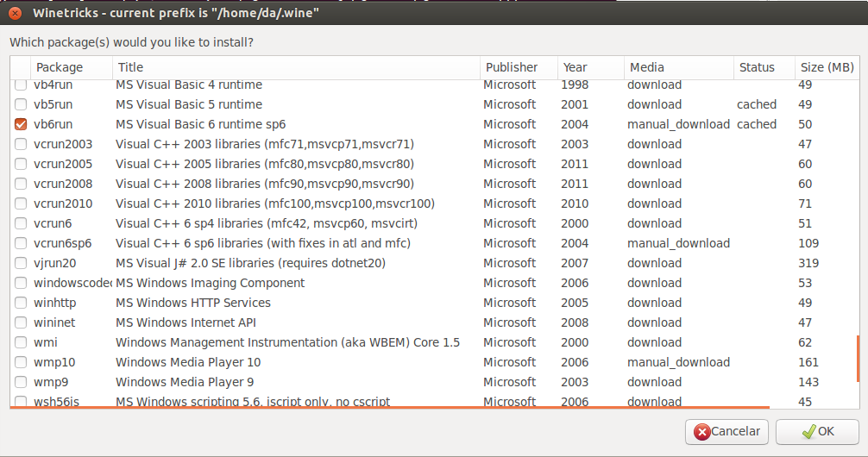The width and height of the screenshot is (868, 457).
Task: Select 'MS Windows HTTP Services' title
Action: (x=193, y=303)
